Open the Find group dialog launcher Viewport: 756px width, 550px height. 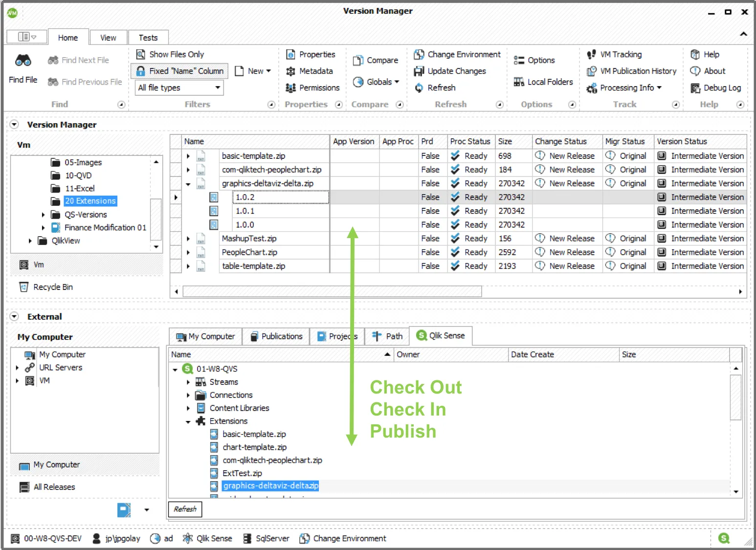[x=121, y=105]
